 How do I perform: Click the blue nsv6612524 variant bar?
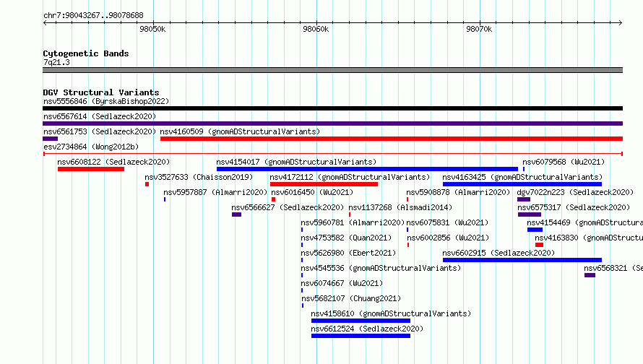click(361, 336)
